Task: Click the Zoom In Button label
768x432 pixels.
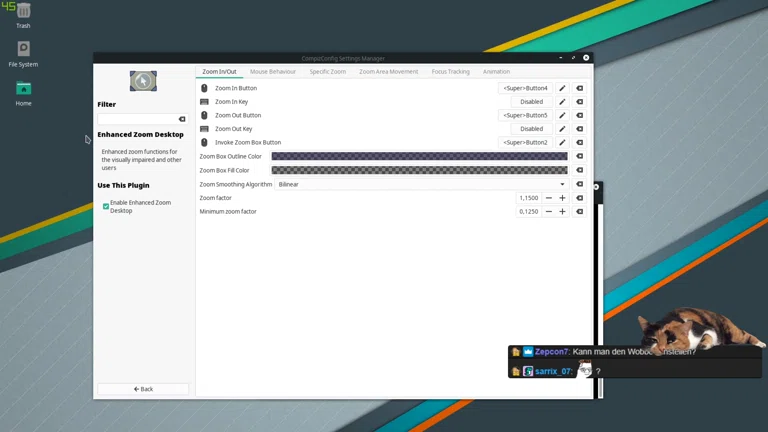Action: tap(236, 88)
